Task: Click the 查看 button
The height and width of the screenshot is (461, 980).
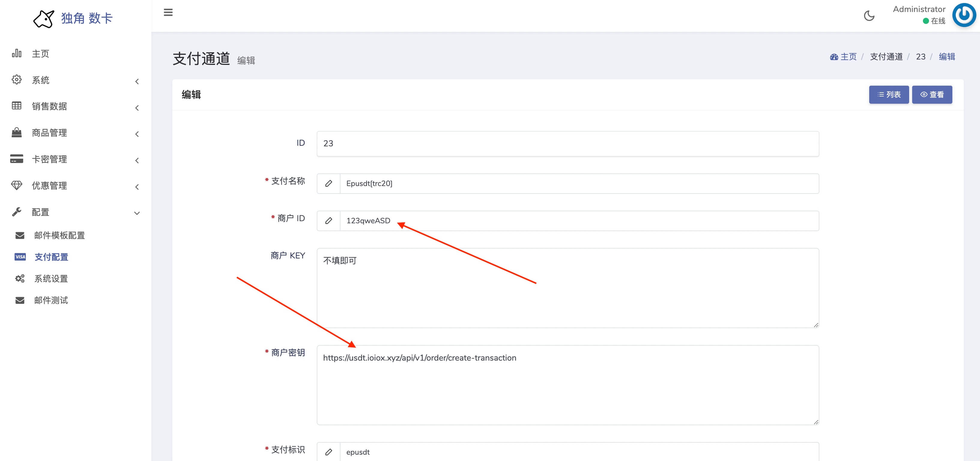Action: point(932,95)
